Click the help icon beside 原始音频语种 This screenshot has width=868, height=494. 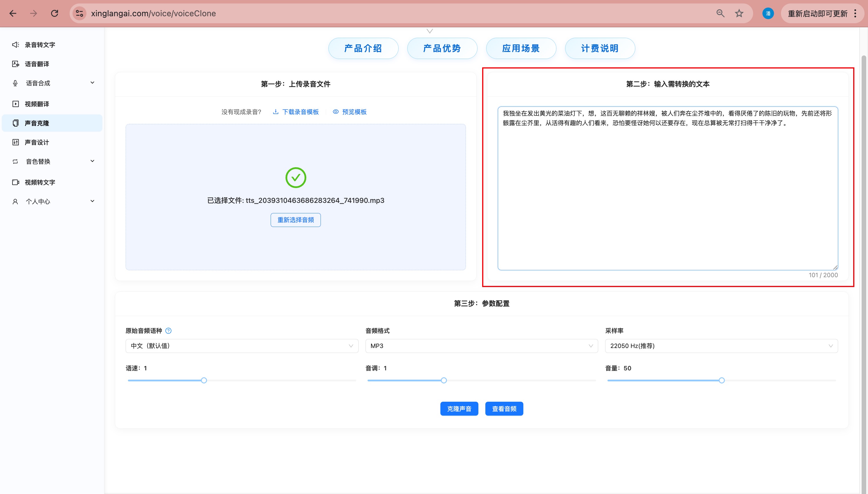pyautogui.click(x=168, y=331)
